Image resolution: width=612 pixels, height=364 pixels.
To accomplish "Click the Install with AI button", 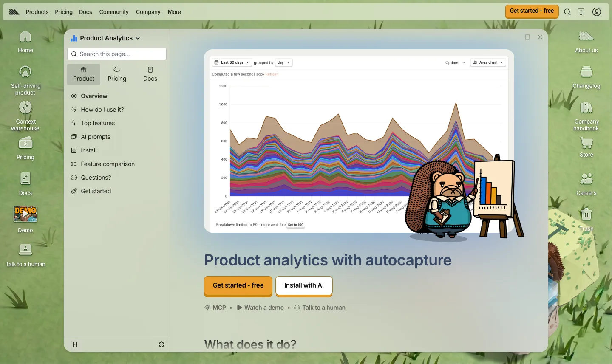I will [x=304, y=286].
